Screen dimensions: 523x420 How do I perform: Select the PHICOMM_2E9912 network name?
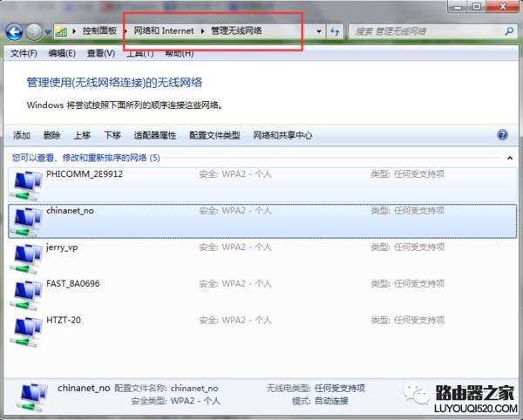pyautogui.click(x=85, y=174)
